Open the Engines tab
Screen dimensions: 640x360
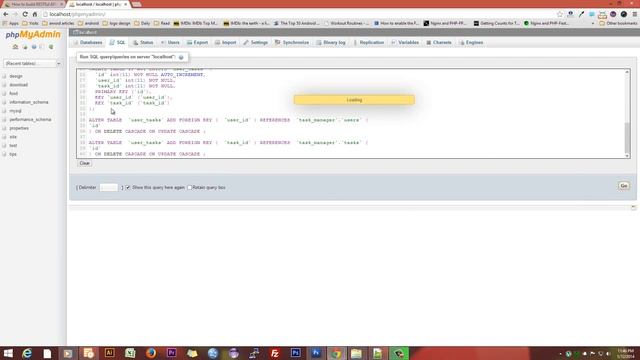[471, 42]
